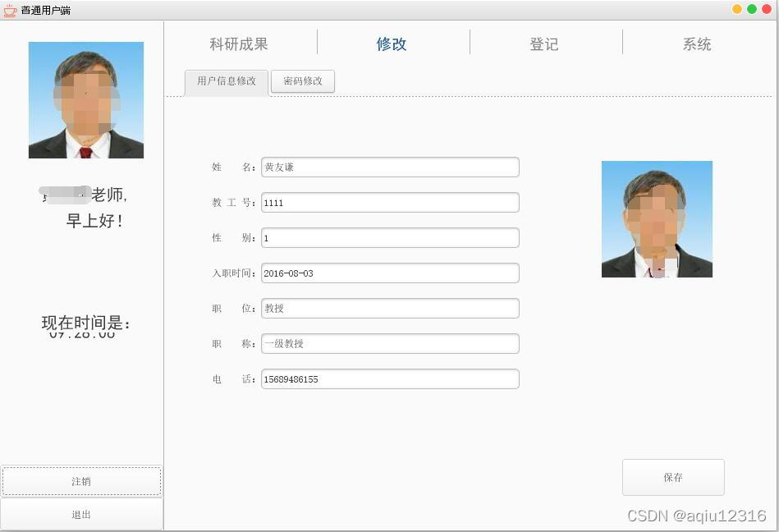Switch to the 密码修改 sub-tab

pos(302,81)
